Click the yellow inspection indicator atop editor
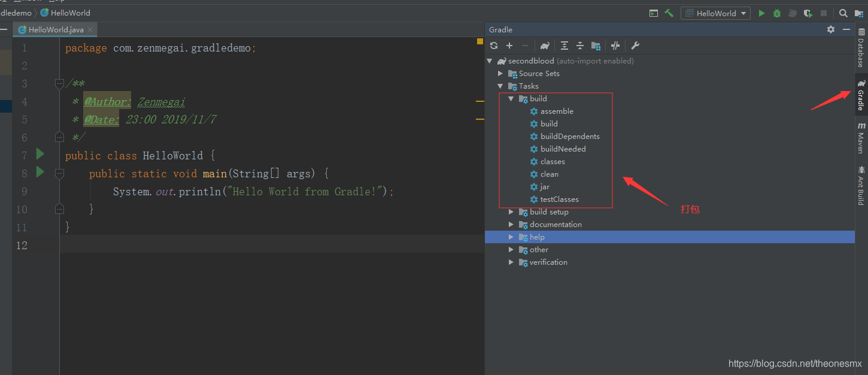The width and height of the screenshot is (868, 375). tap(480, 41)
